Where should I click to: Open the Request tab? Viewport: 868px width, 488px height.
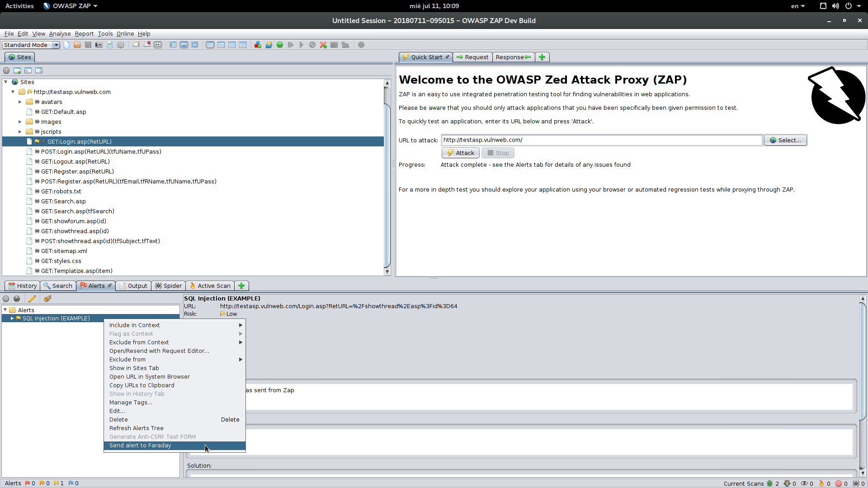click(x=472, y=57)
